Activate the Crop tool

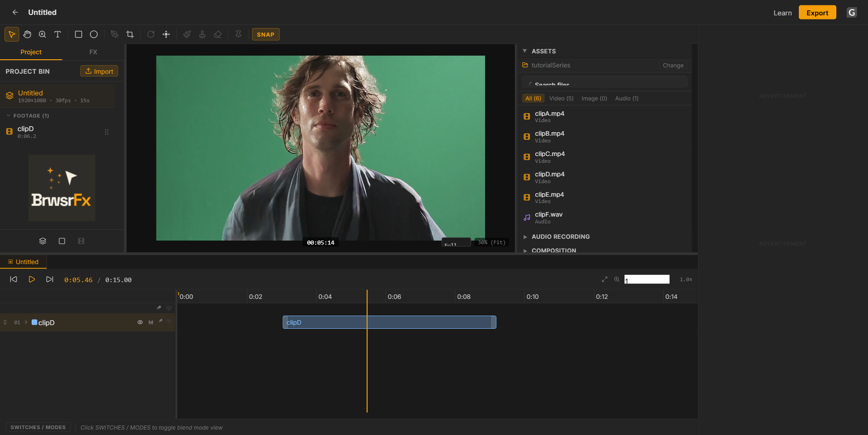click(x=130, y=34)
